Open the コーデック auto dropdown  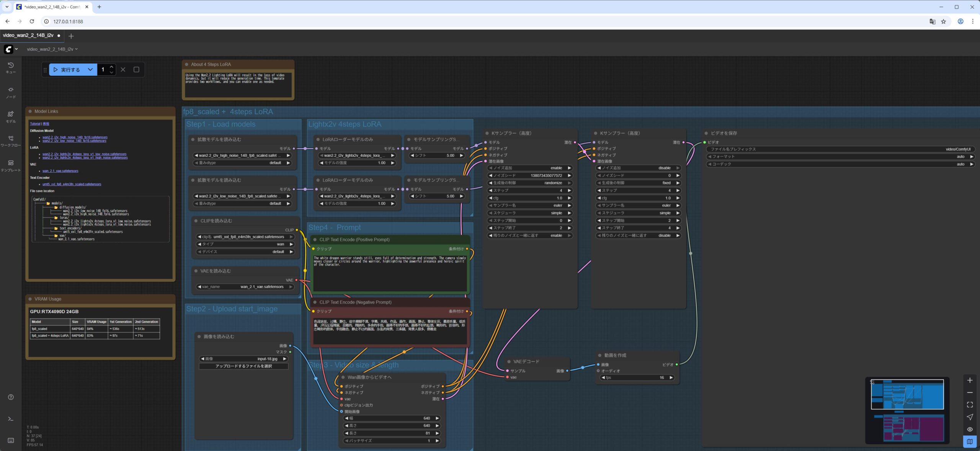tap(840, 164)
